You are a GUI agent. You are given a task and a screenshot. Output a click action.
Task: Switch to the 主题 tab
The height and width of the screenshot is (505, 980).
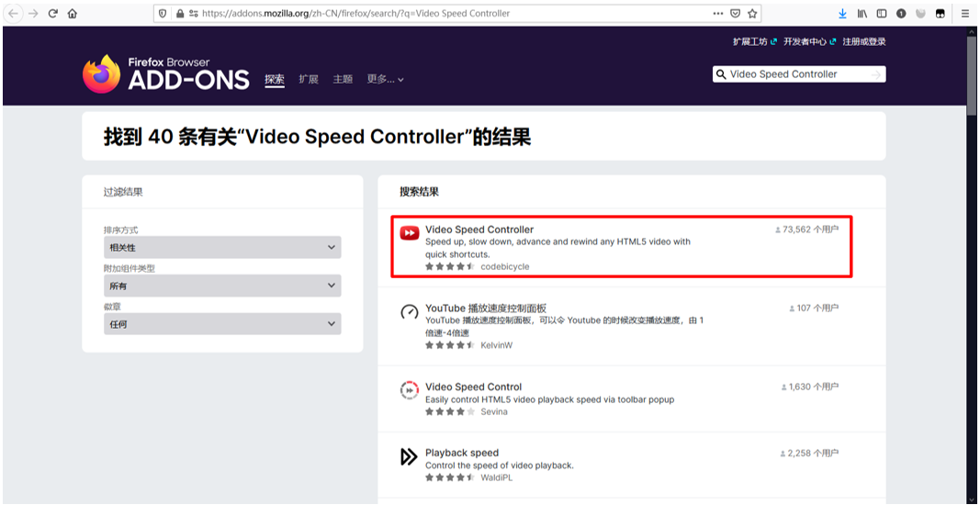point(343,79)
